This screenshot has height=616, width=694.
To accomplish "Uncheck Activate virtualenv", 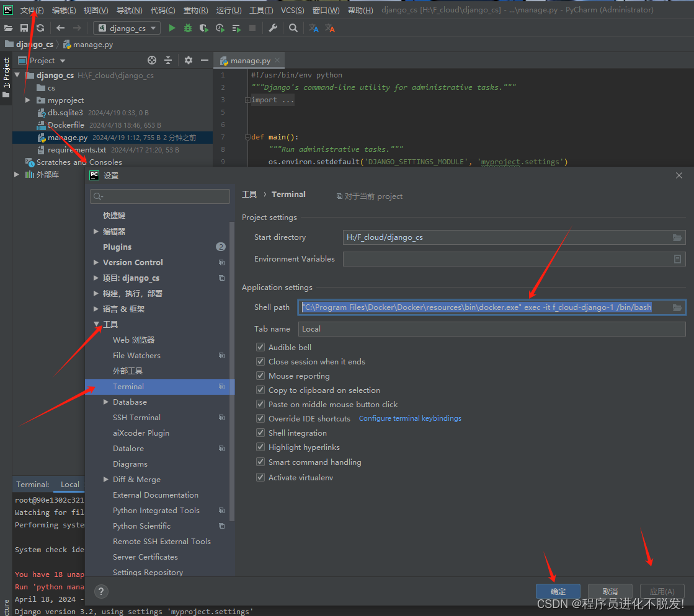I will point(260,477).
